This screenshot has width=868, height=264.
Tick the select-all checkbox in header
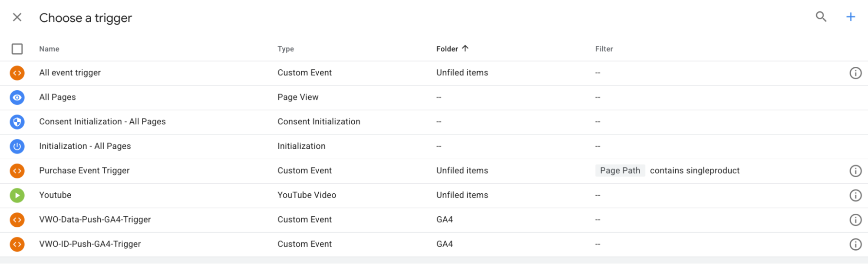coord(17,49)
